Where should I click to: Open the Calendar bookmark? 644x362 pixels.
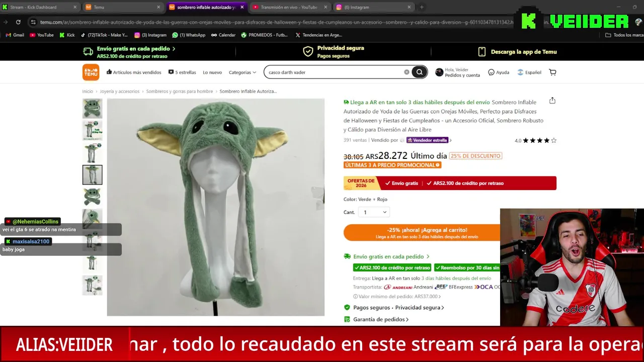[223, 35]
